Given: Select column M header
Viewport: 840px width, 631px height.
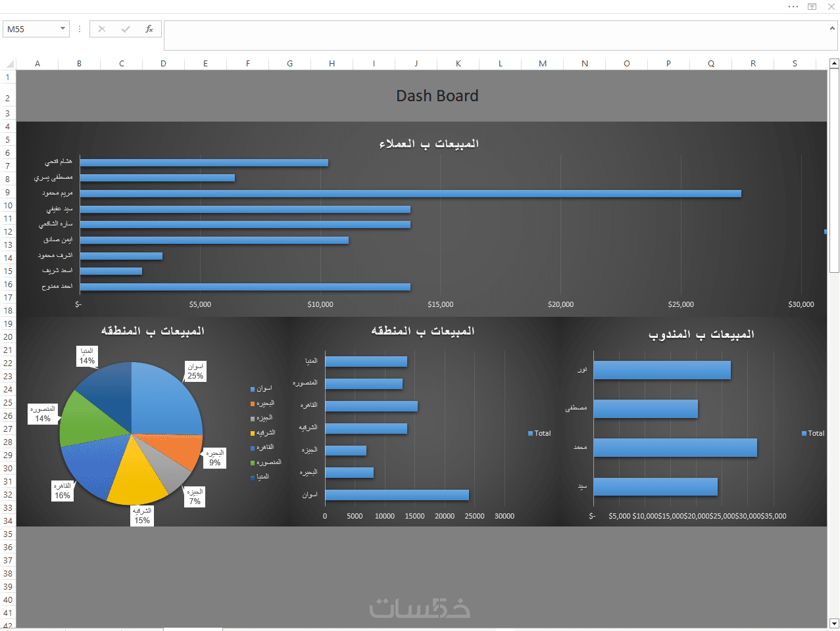Looking at the screenshot, I should 543,64.
